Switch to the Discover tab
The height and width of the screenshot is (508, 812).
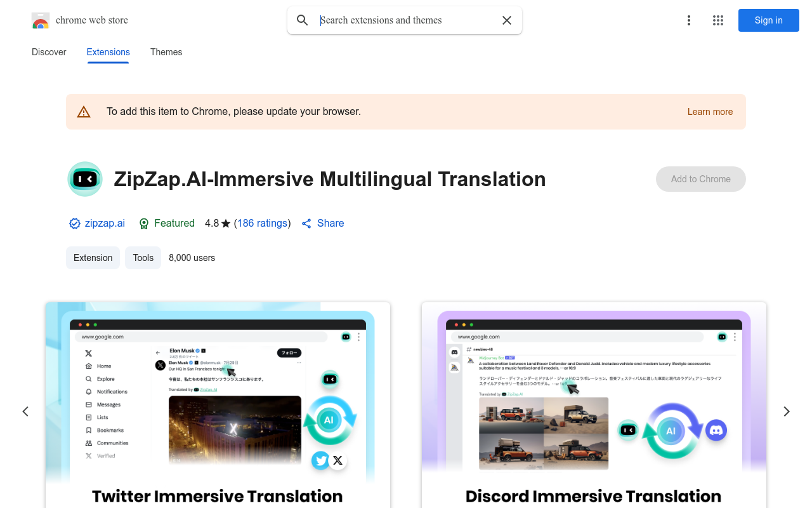[x=49, y=52]
